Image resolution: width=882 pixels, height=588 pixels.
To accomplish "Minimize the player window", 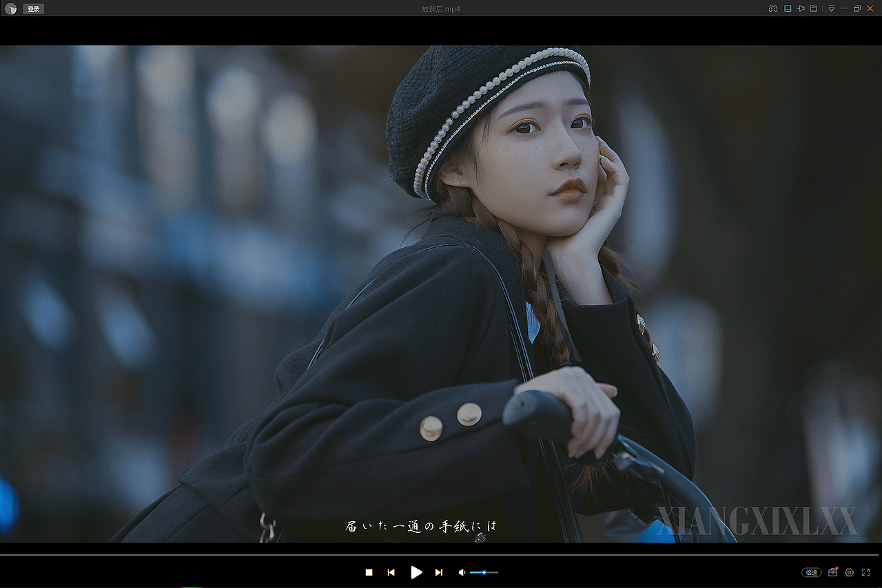I will click(845, 8).
